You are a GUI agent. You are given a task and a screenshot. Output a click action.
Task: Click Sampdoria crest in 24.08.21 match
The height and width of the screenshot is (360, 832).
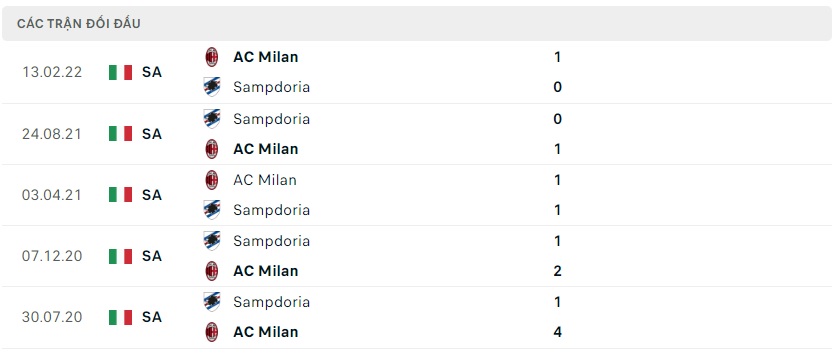click(x=212, y=118)
